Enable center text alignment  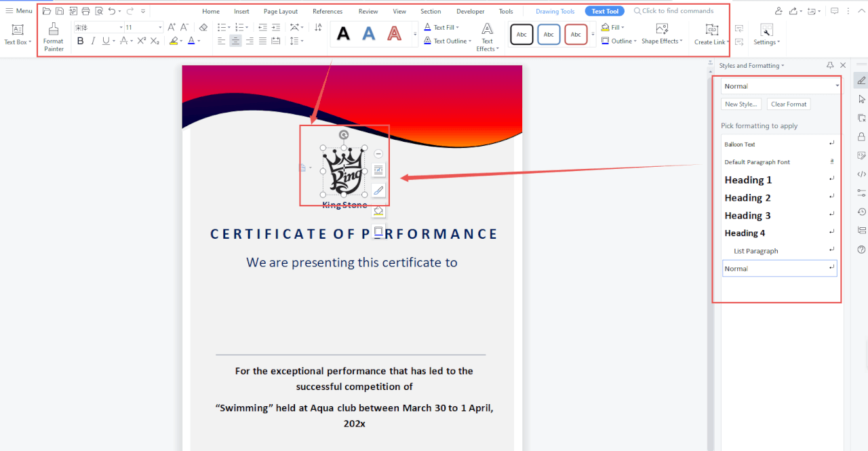click(x=235, y=41)
